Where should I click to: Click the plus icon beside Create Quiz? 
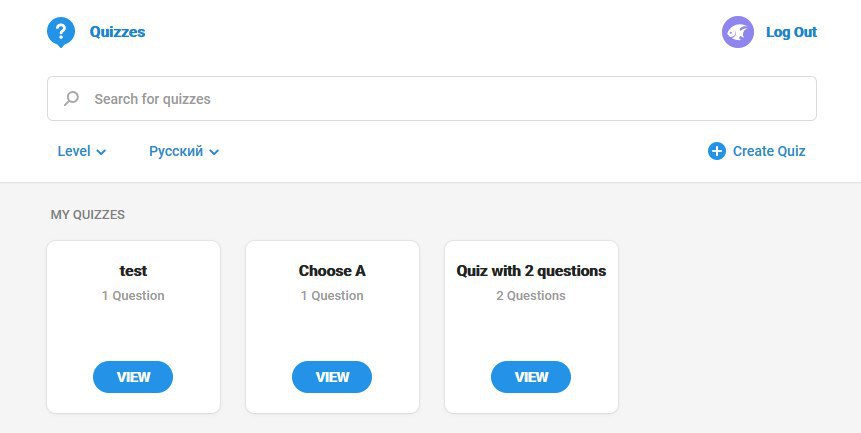click(716, 151)
